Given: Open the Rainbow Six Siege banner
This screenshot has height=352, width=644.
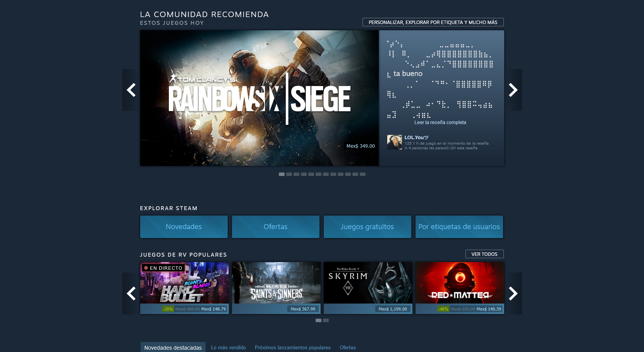Looking at the screenshot, I should click(x=259, y=98).
